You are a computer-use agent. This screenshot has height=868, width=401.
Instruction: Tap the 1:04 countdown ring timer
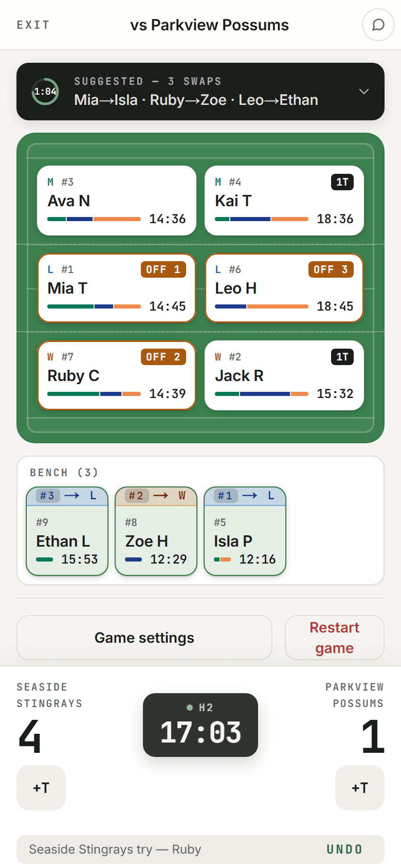pos(45,92)
